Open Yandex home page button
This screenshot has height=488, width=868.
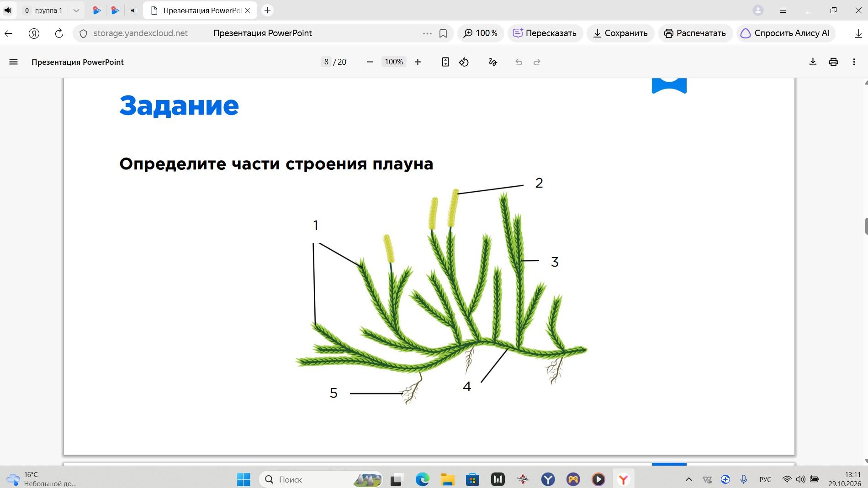point(34,33)
